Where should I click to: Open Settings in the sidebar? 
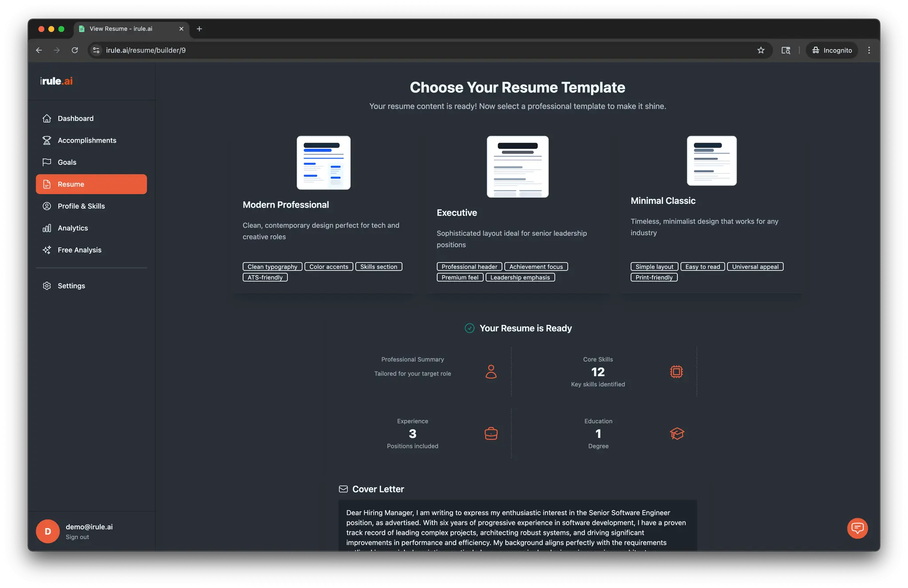[x=91, y=286]
